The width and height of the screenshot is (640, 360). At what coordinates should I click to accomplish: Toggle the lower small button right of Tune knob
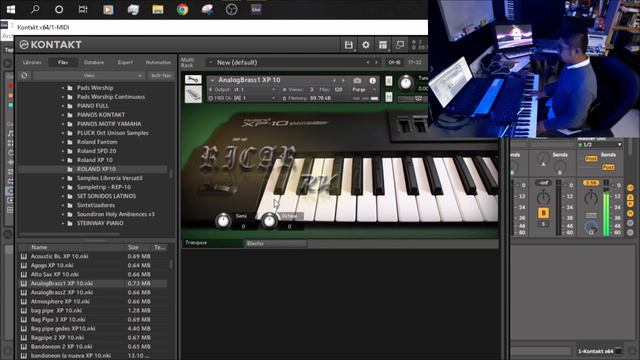[x=389, y=97]
